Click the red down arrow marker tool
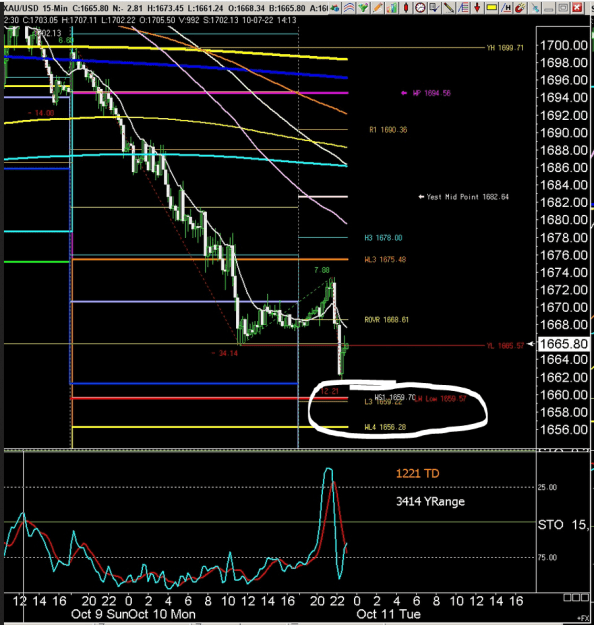 coord(477,8)
